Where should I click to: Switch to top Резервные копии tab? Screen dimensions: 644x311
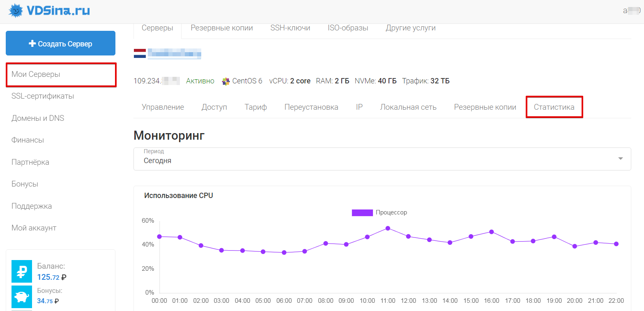tap(222, 28)
